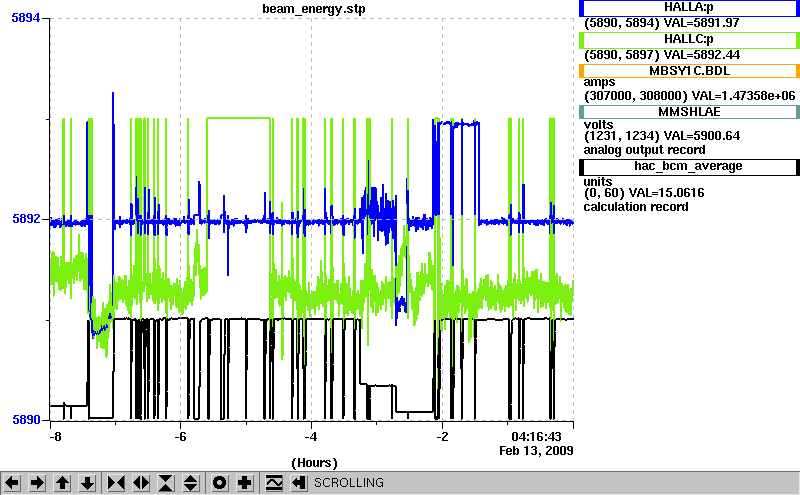Click the x-axis label -4

(x=311, y=437)
